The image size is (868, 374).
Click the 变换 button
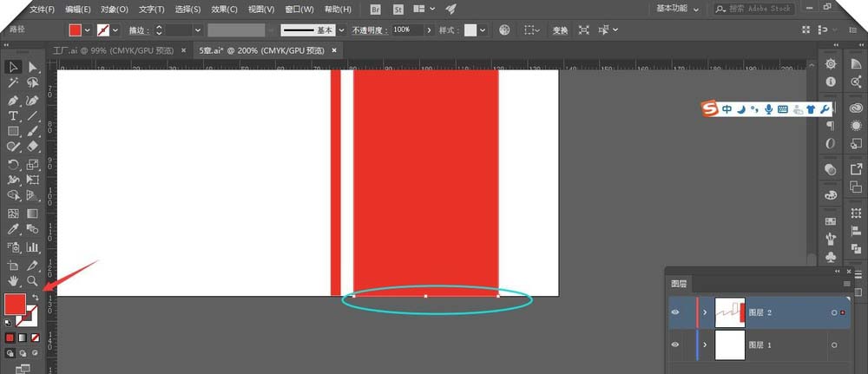point(560,30)
